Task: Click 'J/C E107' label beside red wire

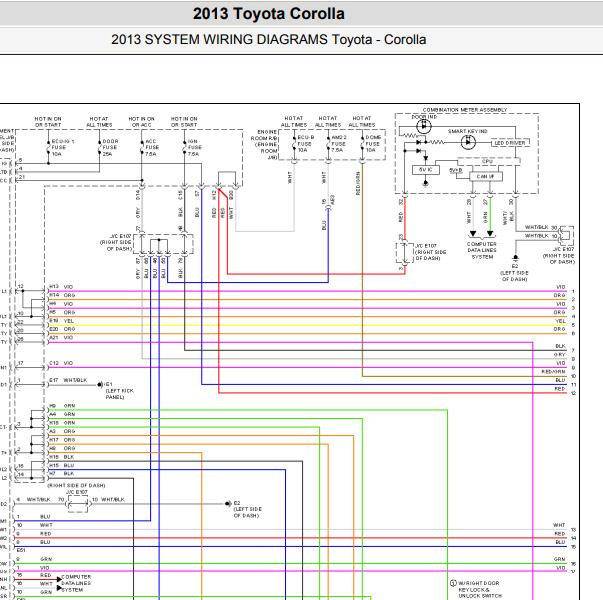Action: [x=431, y=252]
